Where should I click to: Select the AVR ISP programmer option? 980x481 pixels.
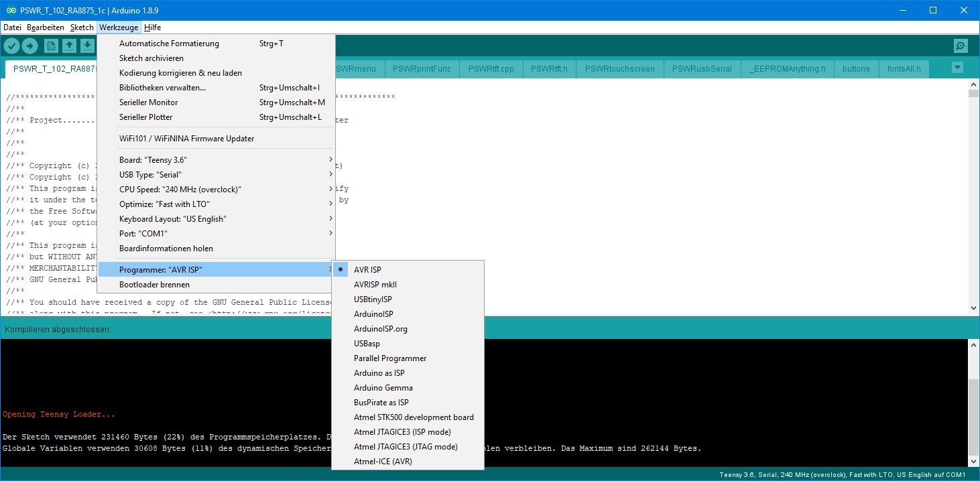(x=408, y=270)
